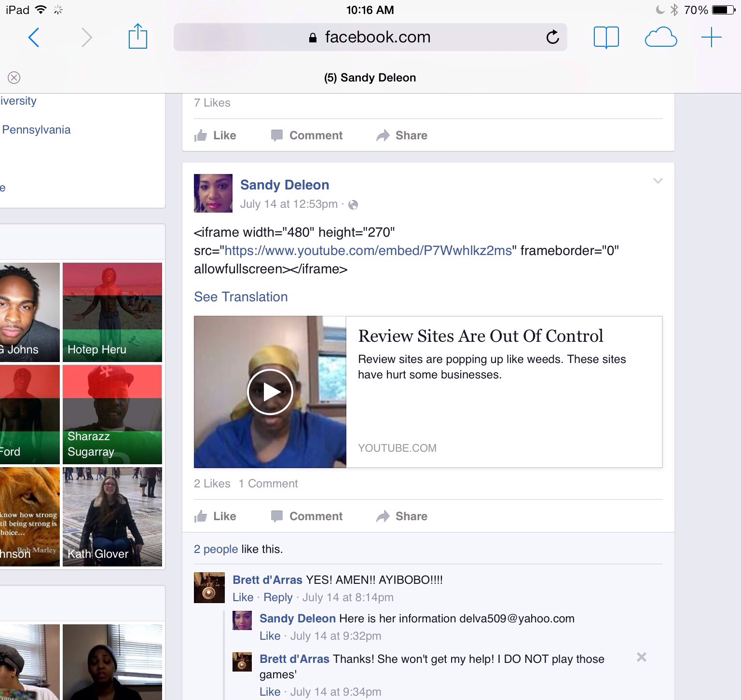Open the post options chevron

pos(658,181)
